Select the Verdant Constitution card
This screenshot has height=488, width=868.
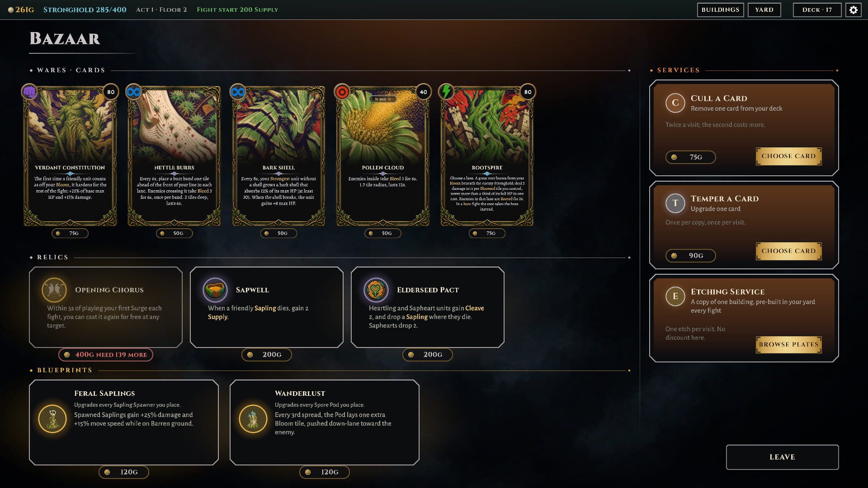tap(70, 156)
